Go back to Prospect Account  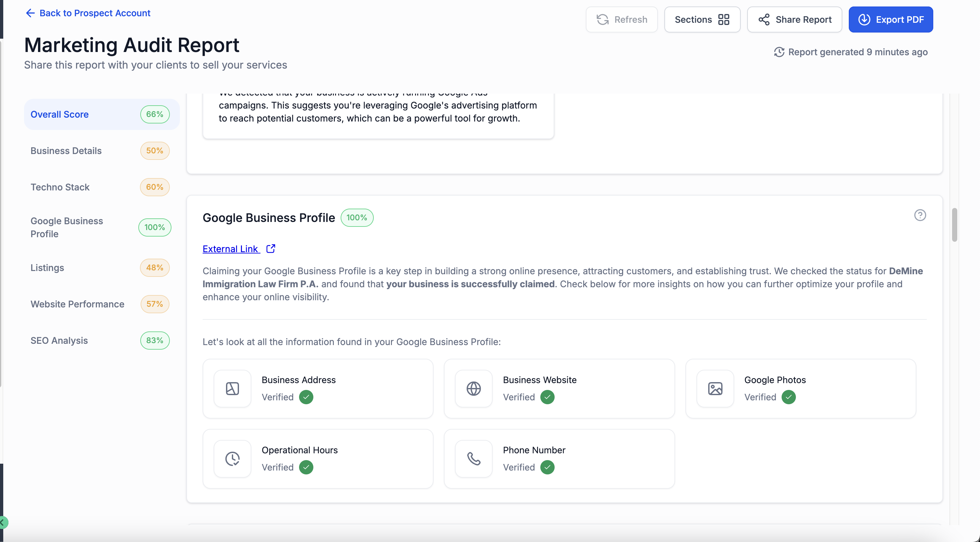(x=88, y=13)
